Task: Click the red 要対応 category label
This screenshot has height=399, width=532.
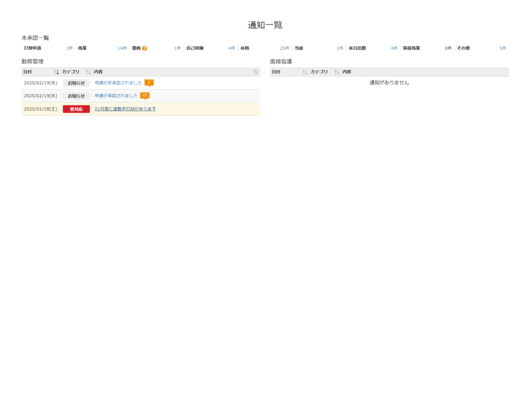Action: (76, 109)
